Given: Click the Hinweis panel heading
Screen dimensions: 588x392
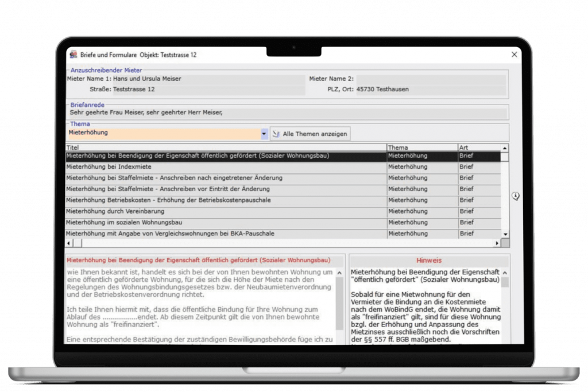Looking at the screenshot, I should (x=428, y=261).
